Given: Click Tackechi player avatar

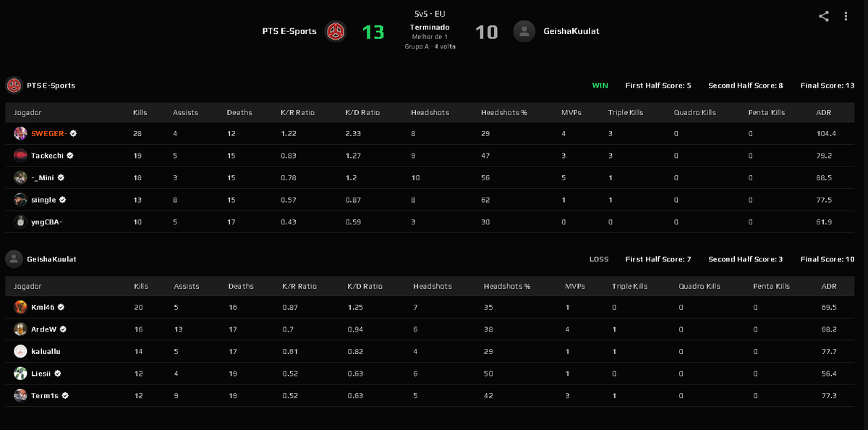Looking at the screenshot, I should (x=20, y=155).
